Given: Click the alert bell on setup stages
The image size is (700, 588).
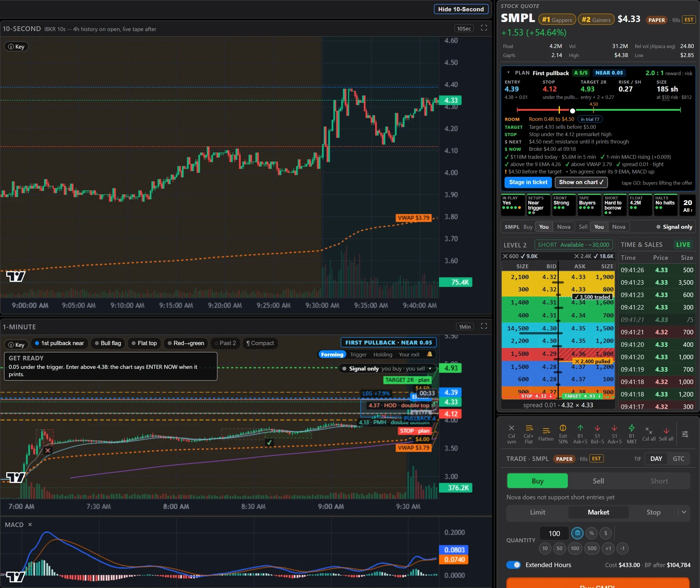Looking at the screenshot, I should [x=429, y=354].
